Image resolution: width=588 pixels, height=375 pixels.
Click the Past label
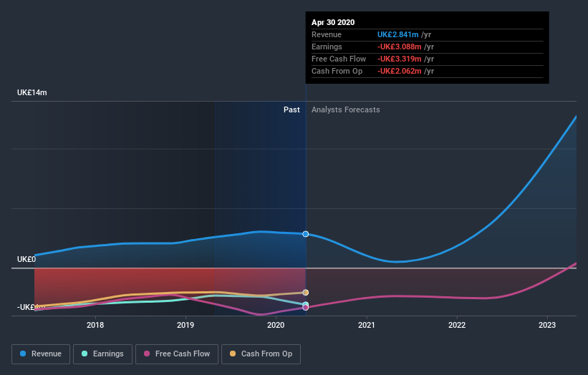291,109
